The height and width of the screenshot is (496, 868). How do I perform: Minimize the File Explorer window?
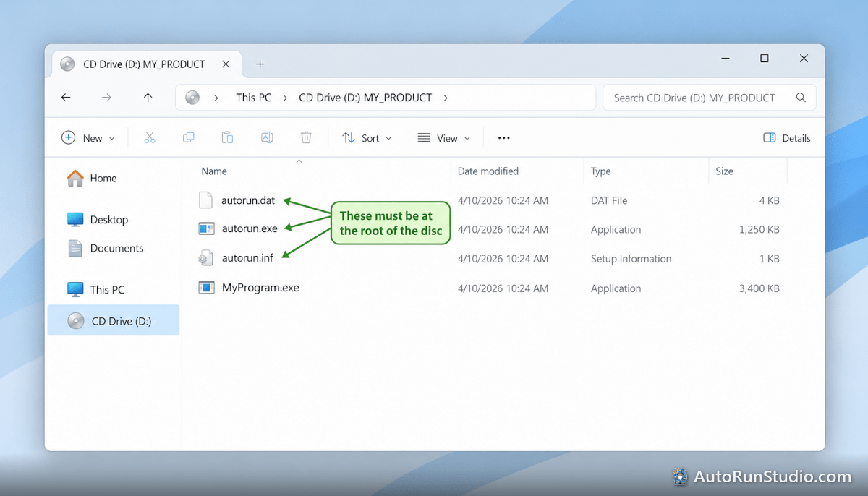point(725,59)
